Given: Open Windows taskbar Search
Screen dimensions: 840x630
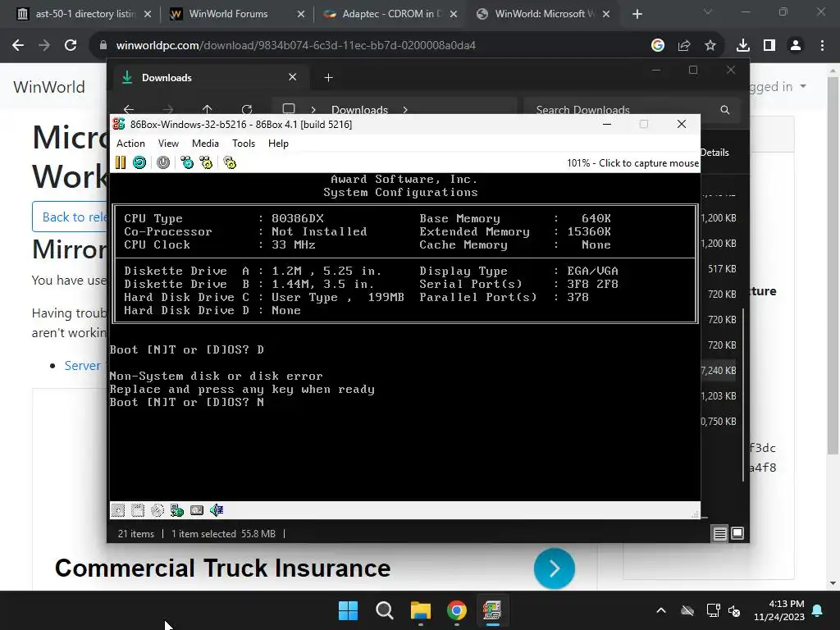Looking at the screenshot, I should point(384,610).
